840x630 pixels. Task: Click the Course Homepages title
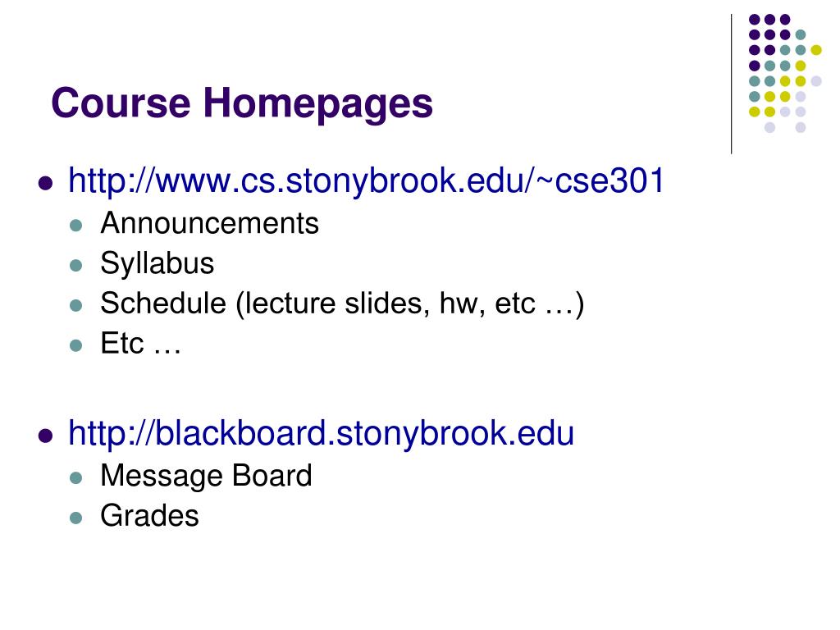pyautogui.click(x=242, y=104)
